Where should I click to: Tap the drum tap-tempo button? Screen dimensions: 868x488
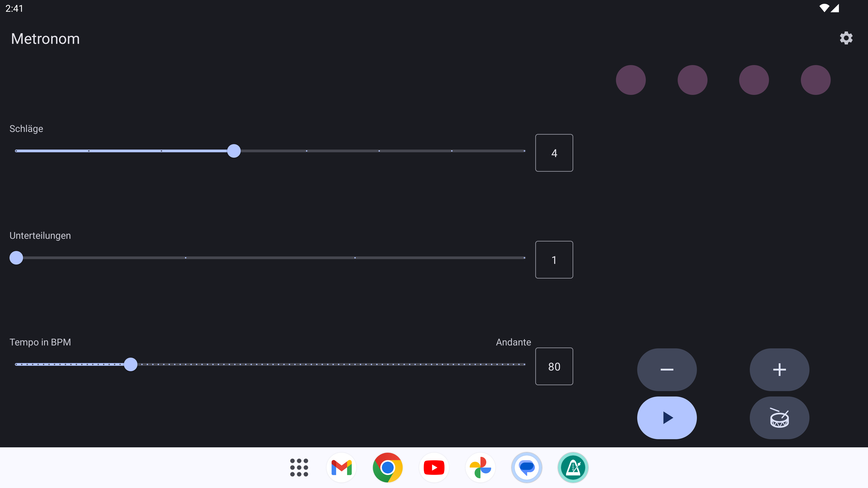click(x=779, y=418)
